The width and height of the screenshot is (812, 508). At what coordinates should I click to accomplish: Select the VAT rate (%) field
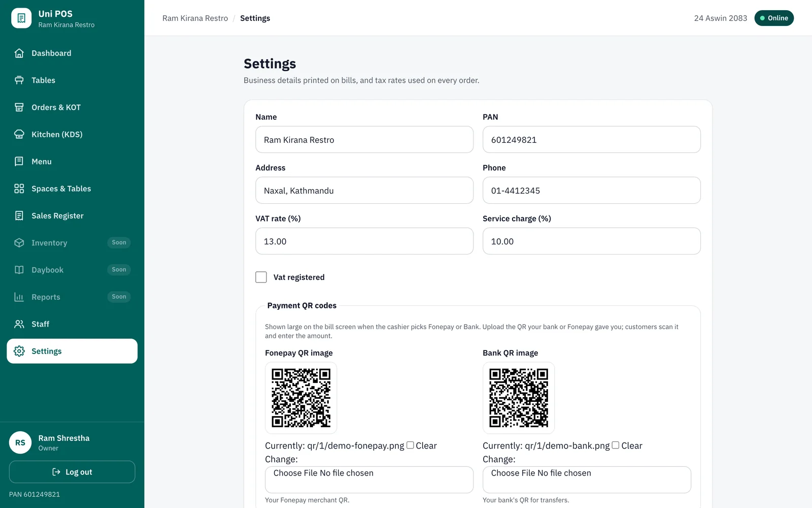(364, 241)
